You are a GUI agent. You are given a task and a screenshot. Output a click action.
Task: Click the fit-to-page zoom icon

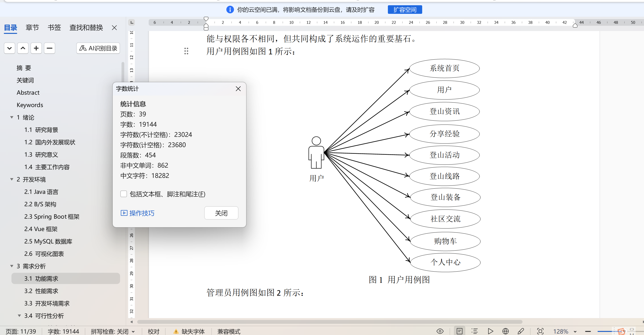click(x=540, y=331)
